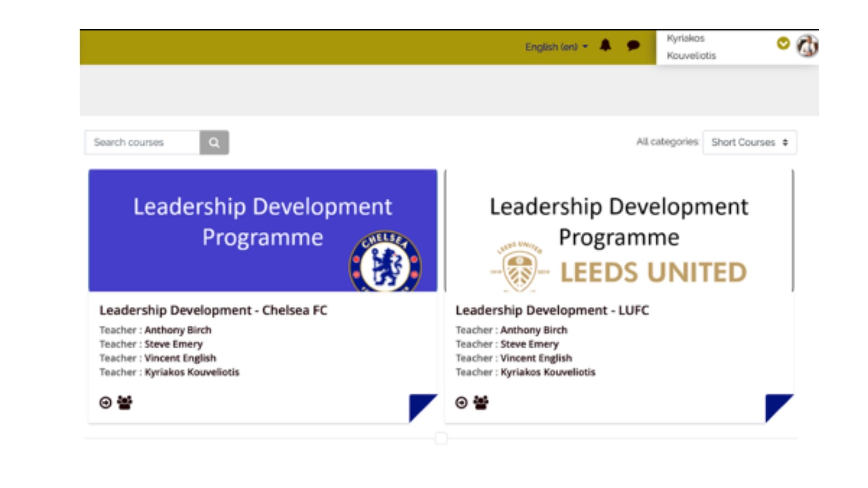
Task: Open the English (en) language dropdown
Action: [556, 47]
